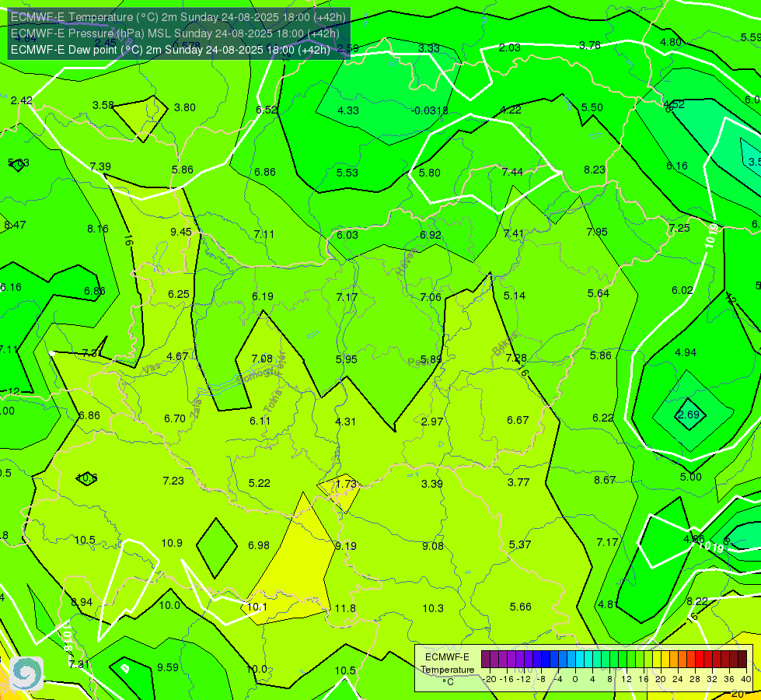Click the 1.73 dew point value
Viewport: 761px width, 700px height.
coord(346,485)
